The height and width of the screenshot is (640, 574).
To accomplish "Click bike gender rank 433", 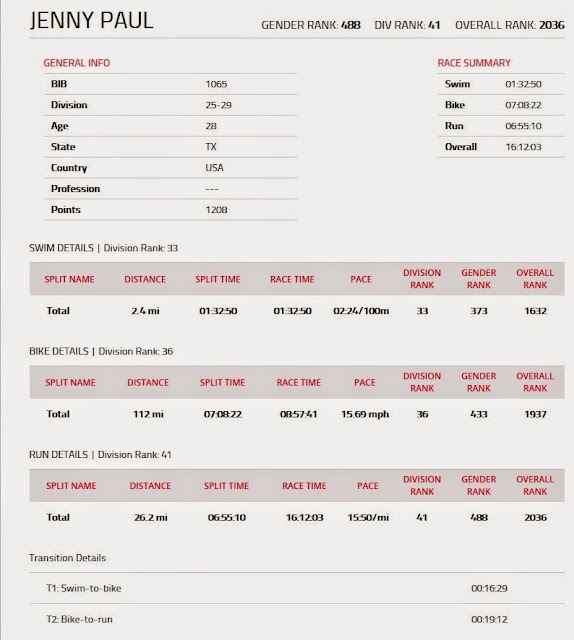I will click(x=478, y=414).
